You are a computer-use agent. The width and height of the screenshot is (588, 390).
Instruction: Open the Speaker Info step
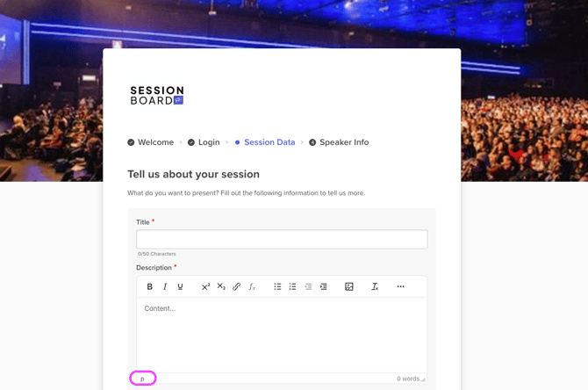[343, 142]
